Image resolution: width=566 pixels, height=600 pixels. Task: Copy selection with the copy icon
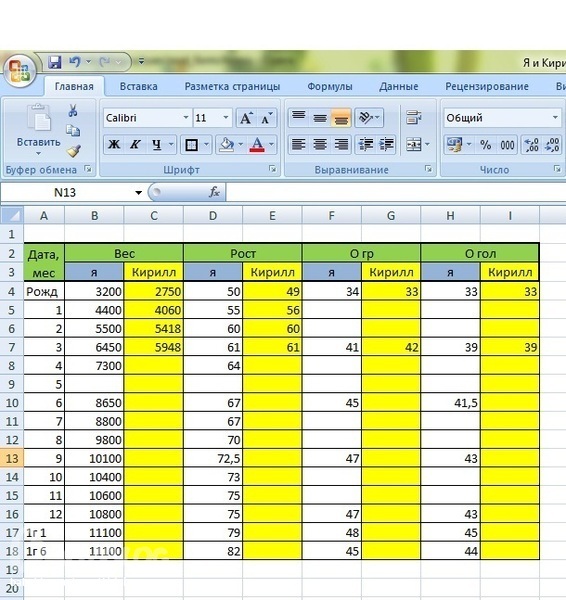tap(73, 130)
